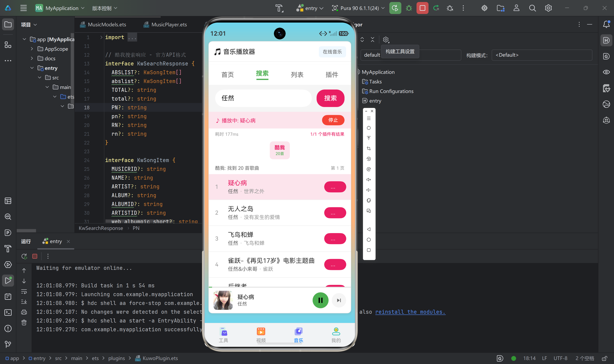Click the Debug bug icon in toolbar
Screen dimensions: 614x364
(409, 8)
